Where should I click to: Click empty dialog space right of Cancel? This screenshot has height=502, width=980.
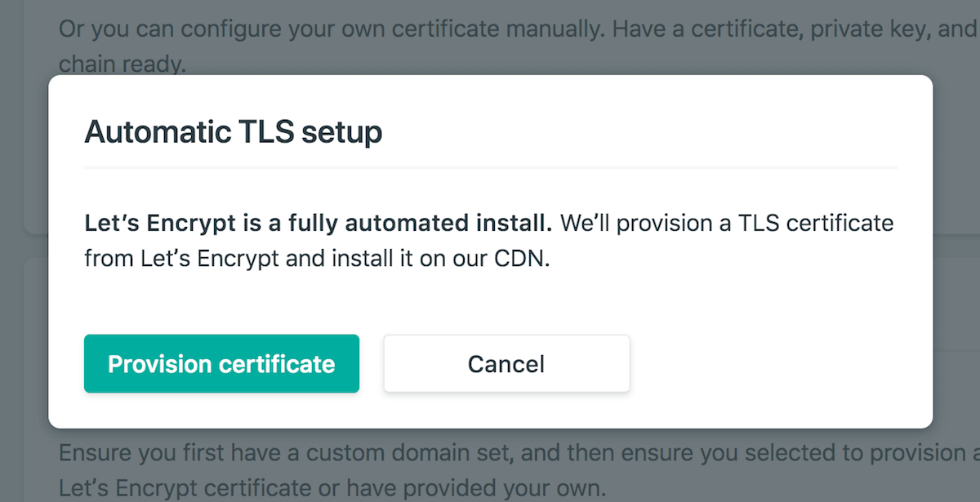(x=776, y=364)
